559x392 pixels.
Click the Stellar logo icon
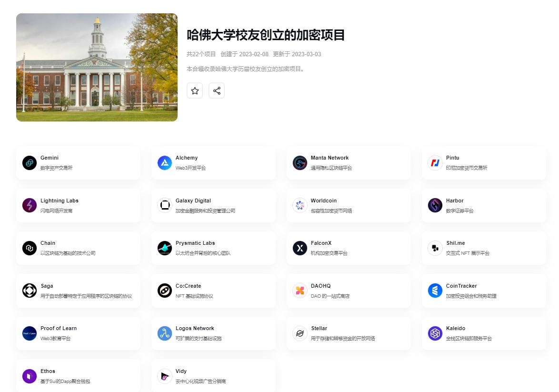[x=300, y=333]
